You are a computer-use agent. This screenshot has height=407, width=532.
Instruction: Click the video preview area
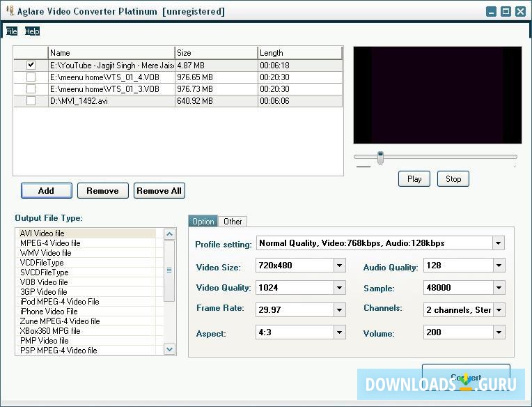point(437,95)
